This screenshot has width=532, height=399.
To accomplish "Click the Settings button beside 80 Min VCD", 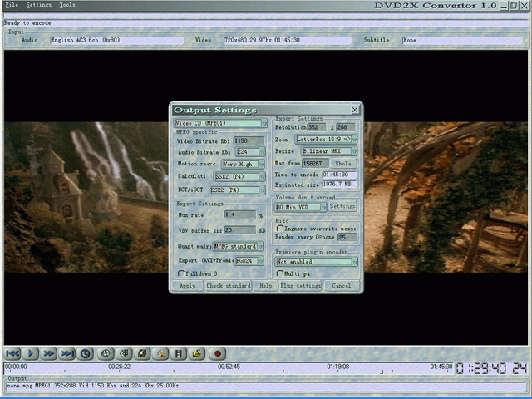I will pyautogui.click(x=342, y=206).
